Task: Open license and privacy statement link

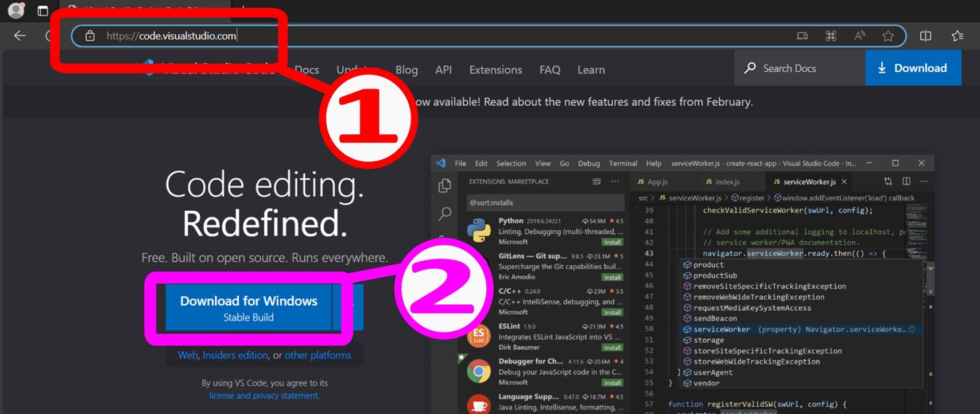Action: pyautogui.click(x=264, y=396)
